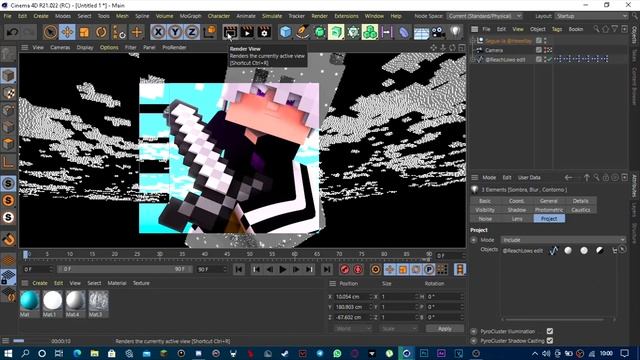Click the green Extrude generator icon
This screenshot has height=360, width=640.
click(336, 32)
